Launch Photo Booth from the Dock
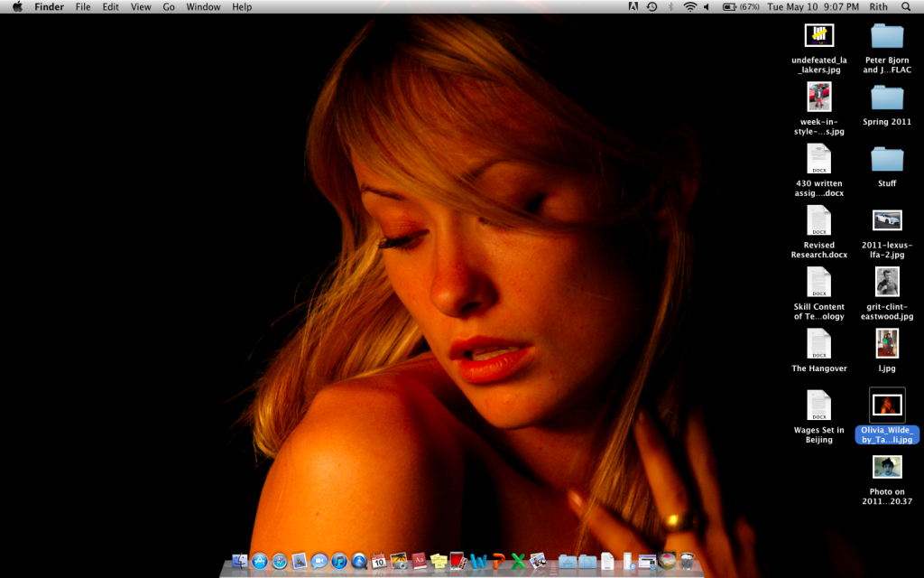 [457, 561]
